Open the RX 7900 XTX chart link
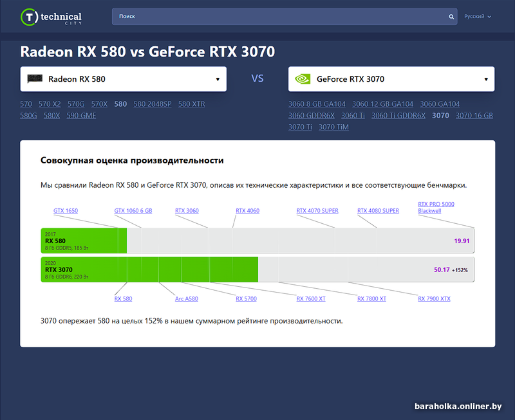Screen dimensions: 515x420 (434, 298)
